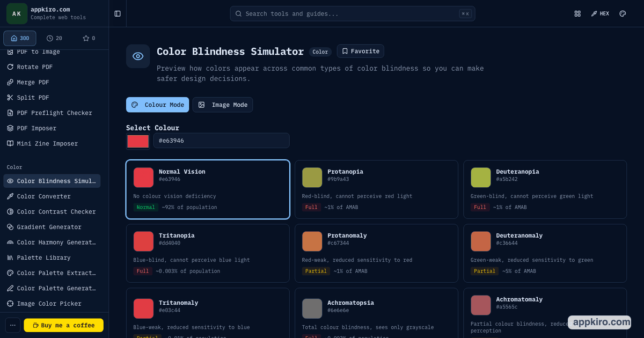644x338 pixels.
Task: Click the Achromatopsia gray swatch
Action: tap(312, 308)
